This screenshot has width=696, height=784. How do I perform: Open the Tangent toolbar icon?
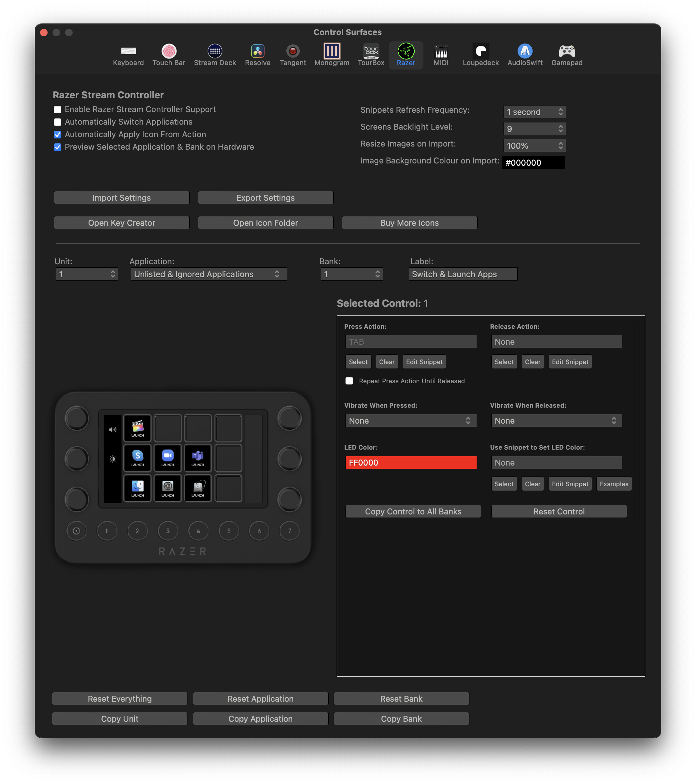(x=293, y=55)
